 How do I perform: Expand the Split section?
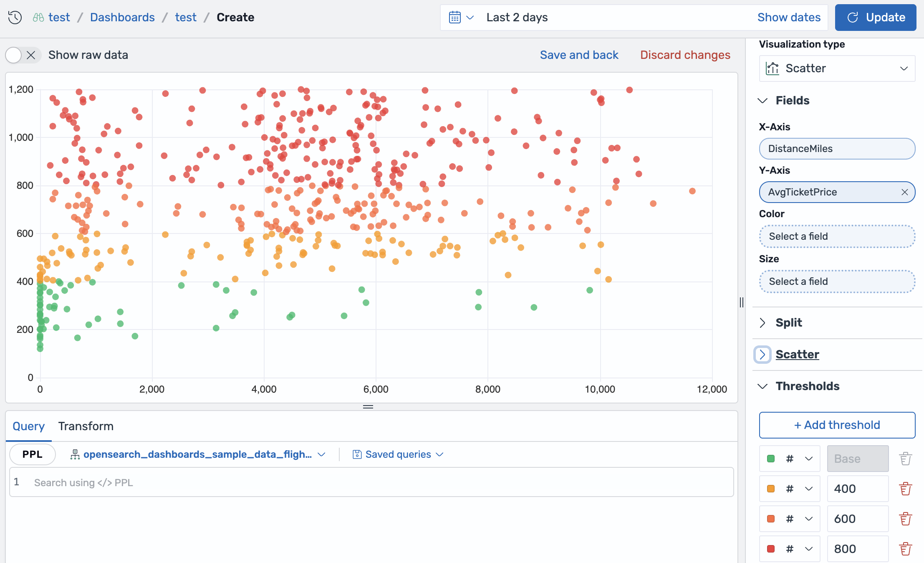tap(762, 323)
